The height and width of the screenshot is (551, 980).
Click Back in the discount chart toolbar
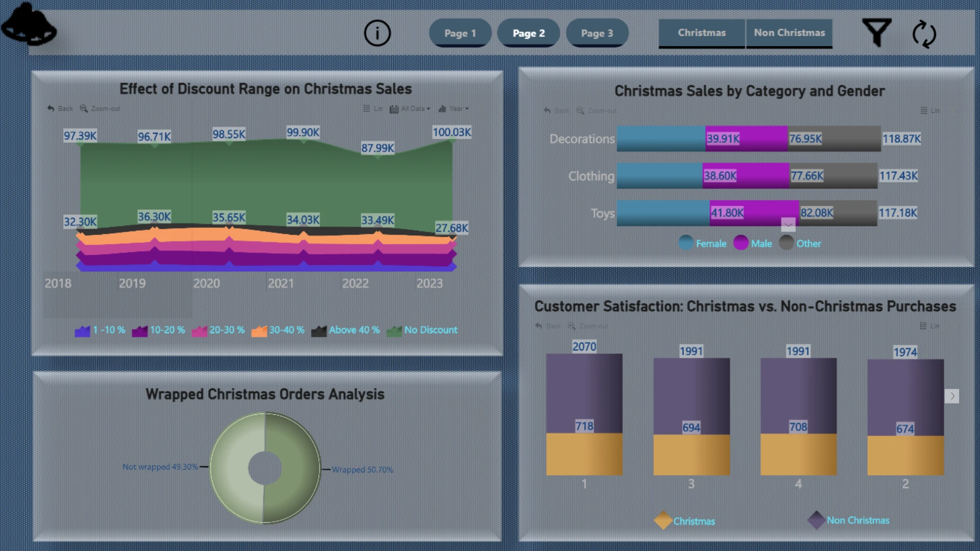pyautogui.click(x=60, y=109)
